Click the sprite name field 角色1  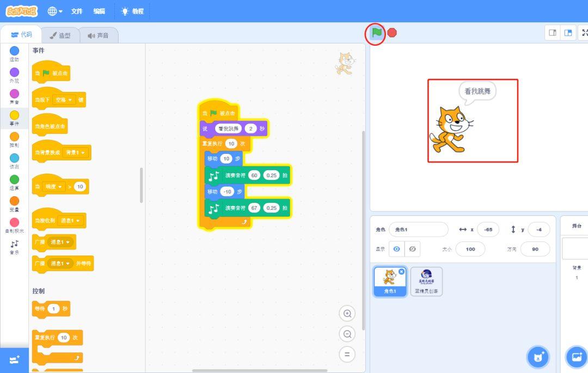point(419,229)
